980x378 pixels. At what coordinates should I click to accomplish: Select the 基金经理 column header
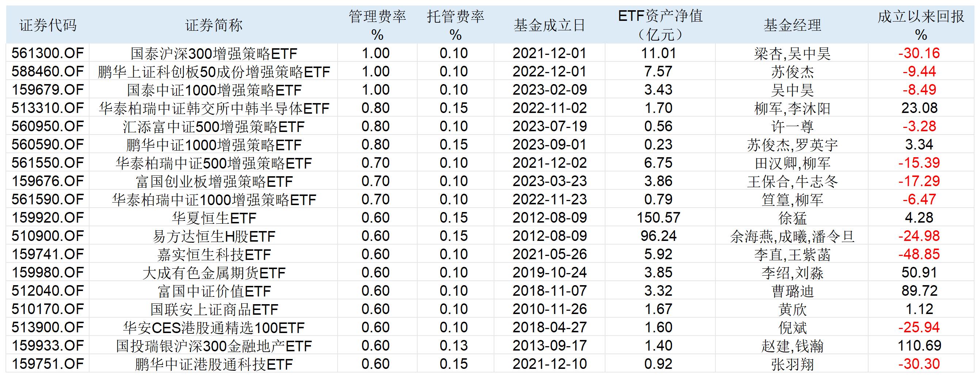[x=792, y=26]
